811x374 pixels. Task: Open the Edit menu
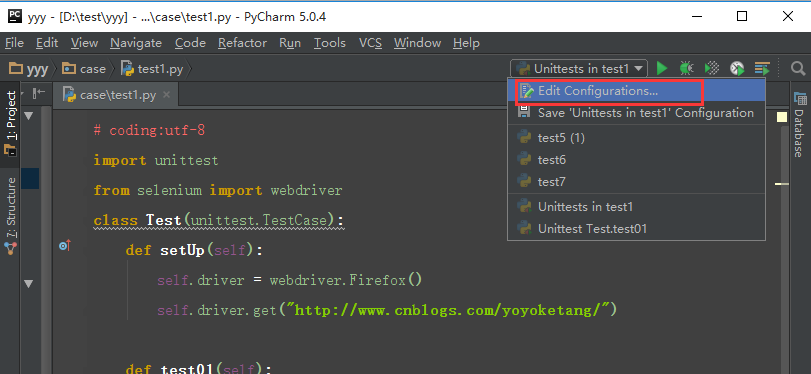(x=47, y=43)
